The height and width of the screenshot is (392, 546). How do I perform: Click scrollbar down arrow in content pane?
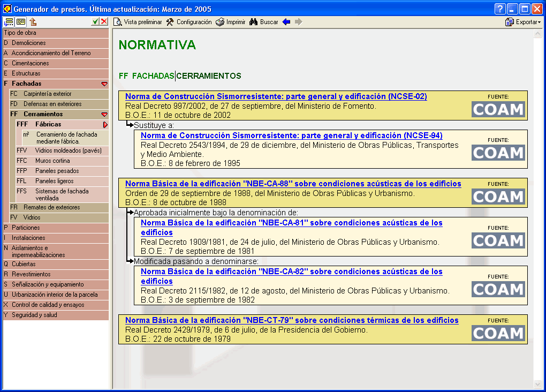pyautogui.click(x=537, y=385)
